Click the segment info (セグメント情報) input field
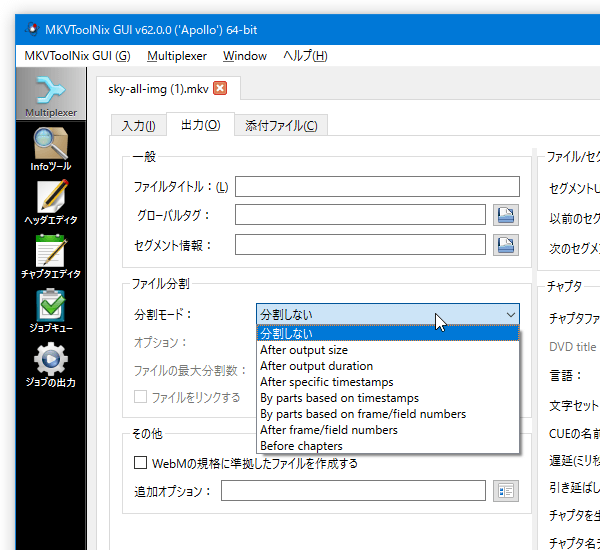Image resolution: width=600 pixels, height=550 pixels. click(360, 245)
